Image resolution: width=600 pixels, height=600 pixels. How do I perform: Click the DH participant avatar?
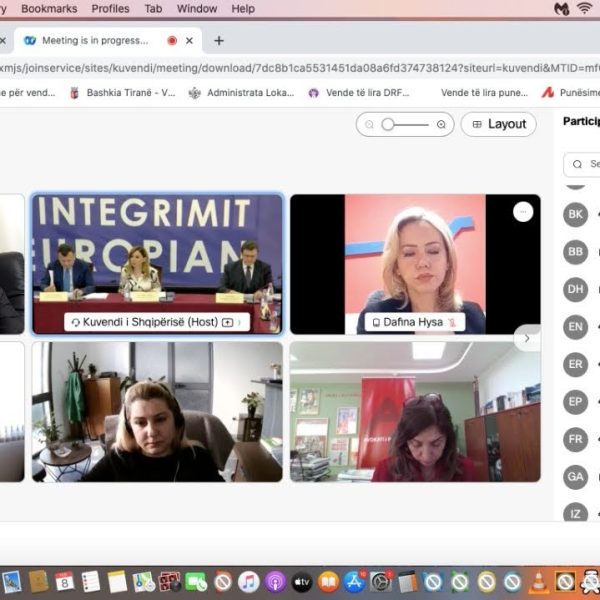tap(575, 289)
